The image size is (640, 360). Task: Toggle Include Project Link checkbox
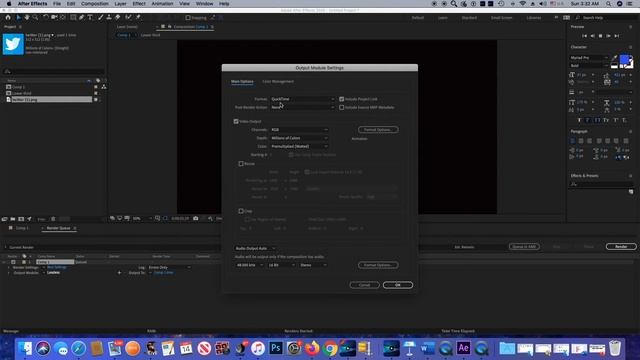point(342,99)
